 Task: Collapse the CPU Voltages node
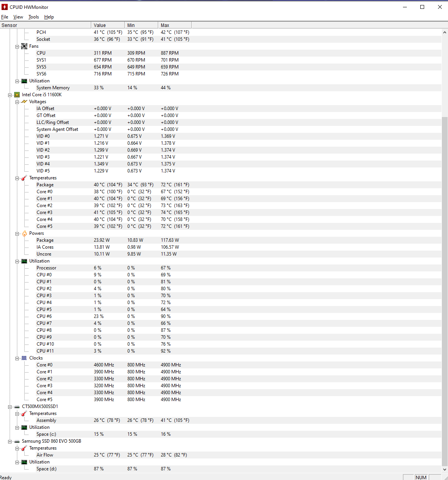pos(17,102)
